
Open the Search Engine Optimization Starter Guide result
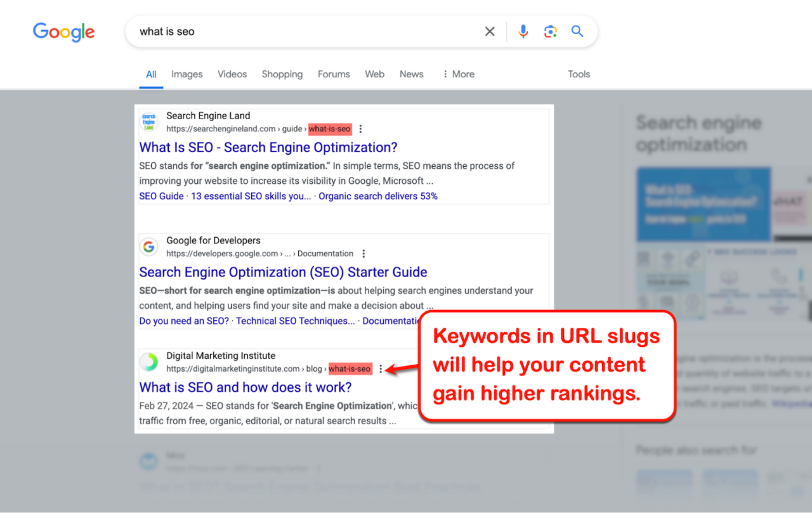(283, 272)
